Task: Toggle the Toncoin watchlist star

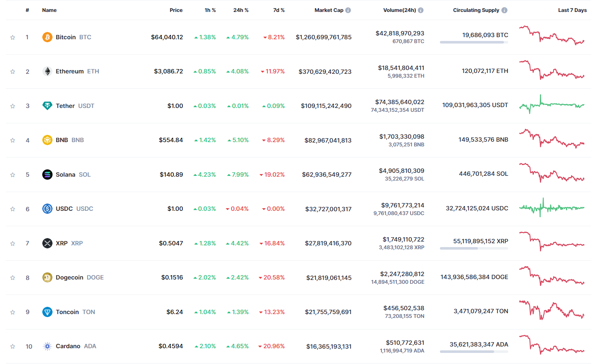Action: [13, 312]
